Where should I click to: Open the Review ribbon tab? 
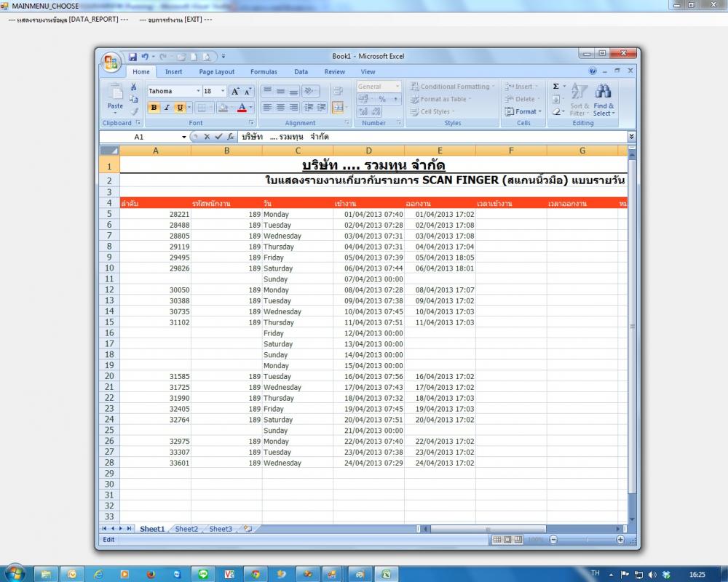[x=335, y=72]
